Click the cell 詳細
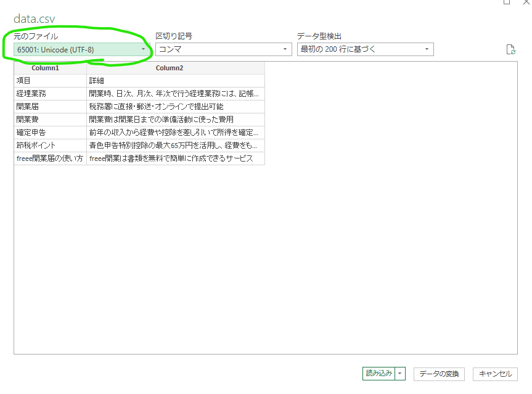The height and width of the screenshot is (394, 532). coord(176,81)
